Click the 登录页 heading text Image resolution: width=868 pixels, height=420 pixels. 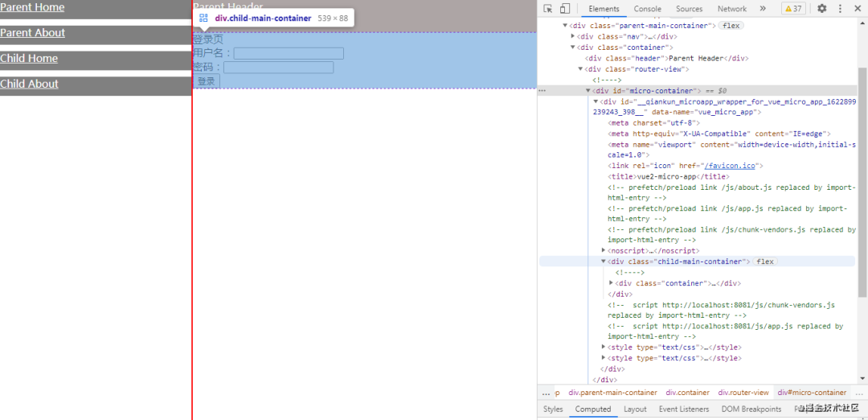[208, 39]
